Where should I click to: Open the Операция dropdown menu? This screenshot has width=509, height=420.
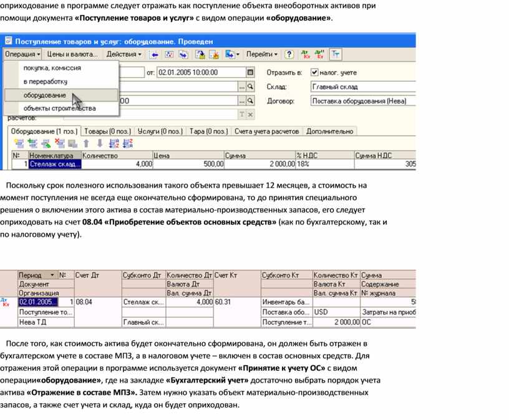point(22,54)
